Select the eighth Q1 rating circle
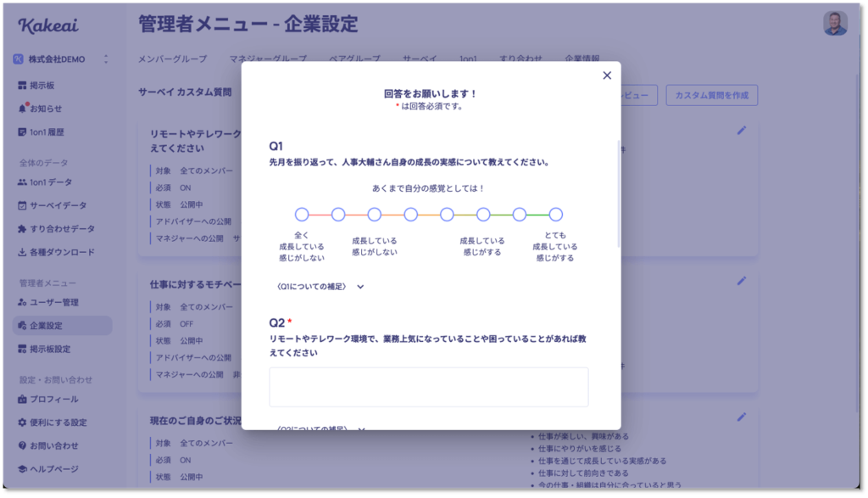 point(556,215)
